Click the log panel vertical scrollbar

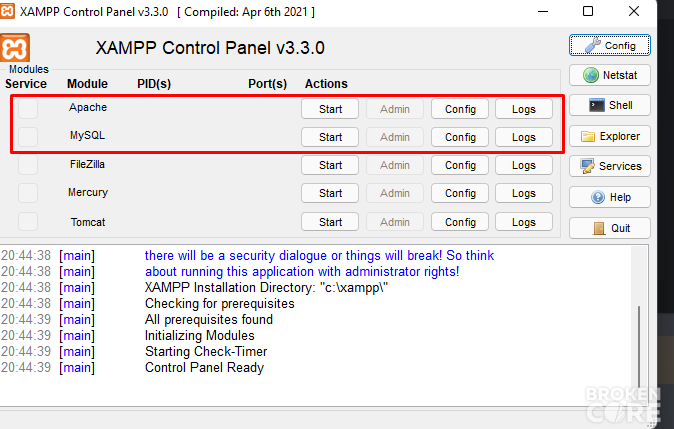(639, 346)
